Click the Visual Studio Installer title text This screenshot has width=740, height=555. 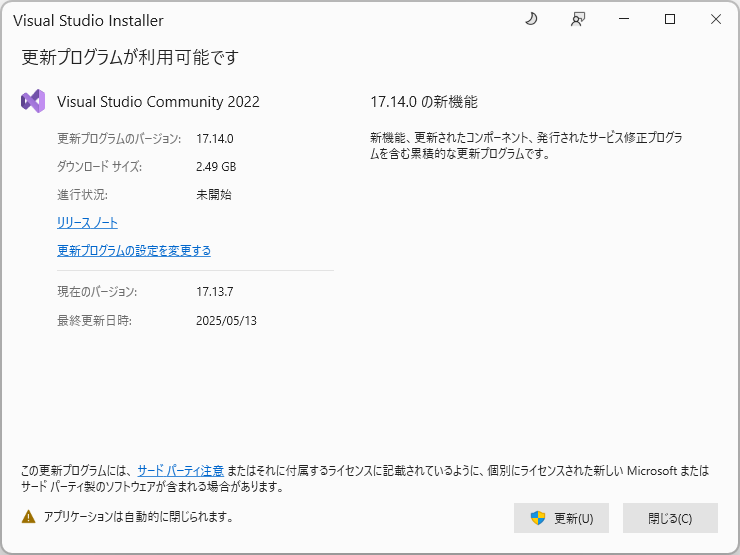pos(88,20)
